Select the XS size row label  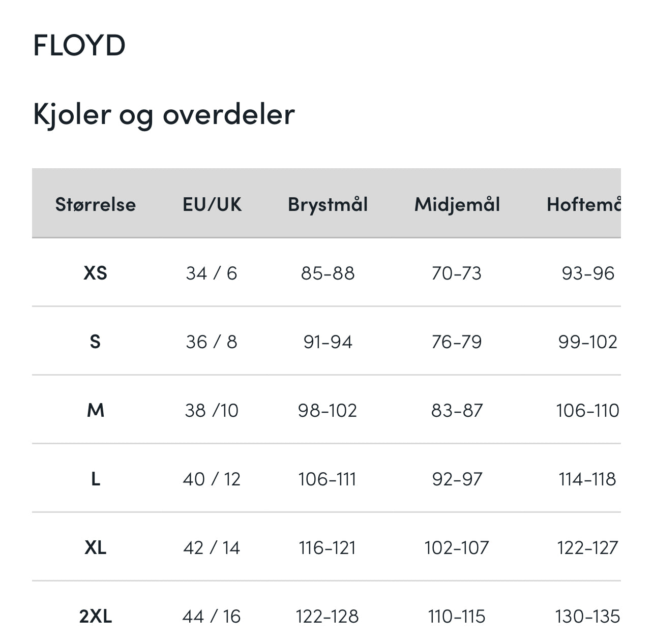pos(96,273)
